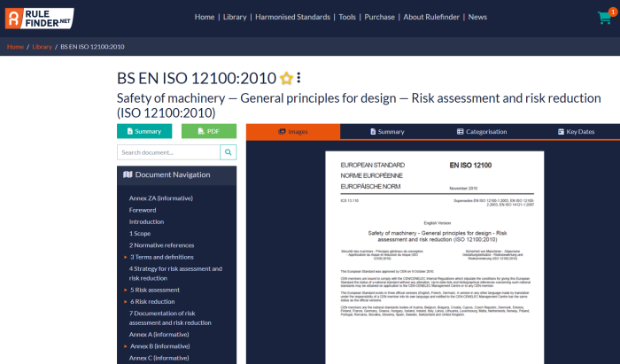Open the three-dot options menu beside title
The height and width of the screenshot is (364, 620).
[298, 77]
